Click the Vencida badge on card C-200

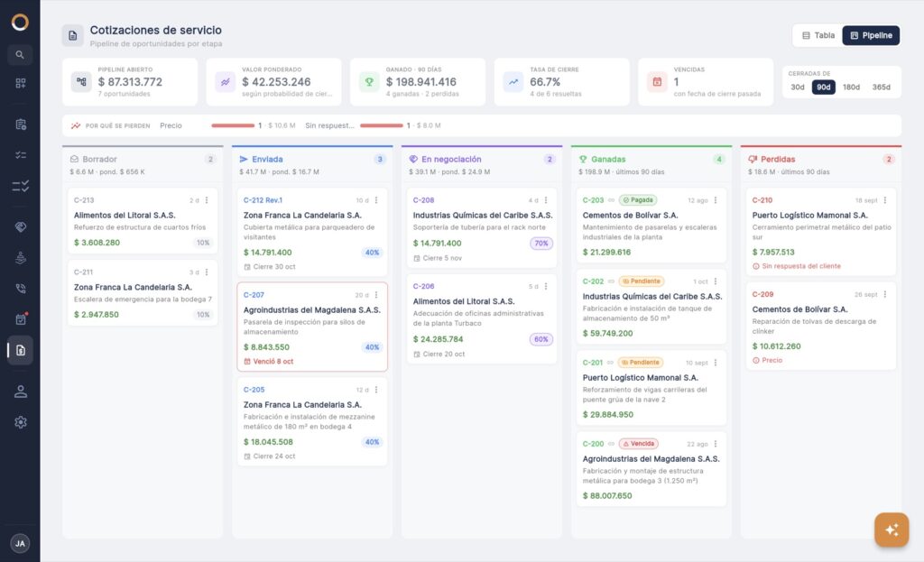pos(638,444)
